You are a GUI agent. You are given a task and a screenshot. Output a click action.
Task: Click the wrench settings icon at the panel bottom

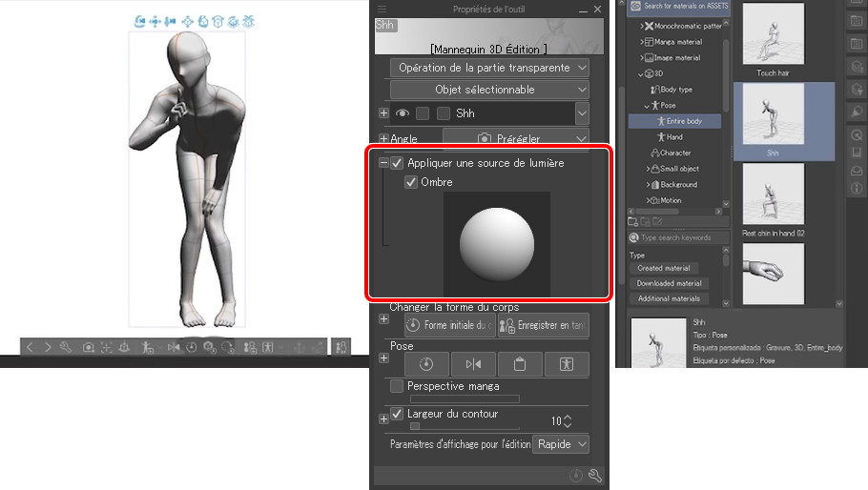point(595,476)
